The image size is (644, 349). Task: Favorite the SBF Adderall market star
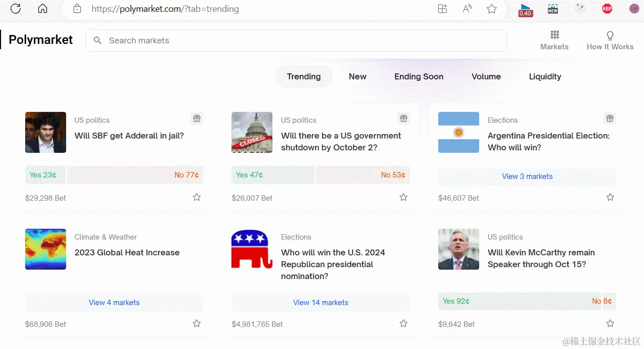click(x=196, y=197)
